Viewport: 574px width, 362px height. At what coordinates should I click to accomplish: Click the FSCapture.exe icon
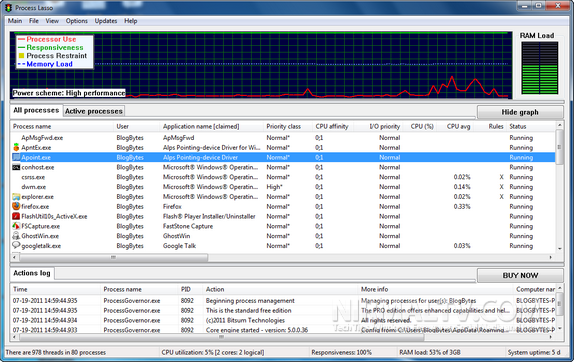coord(16,226)
